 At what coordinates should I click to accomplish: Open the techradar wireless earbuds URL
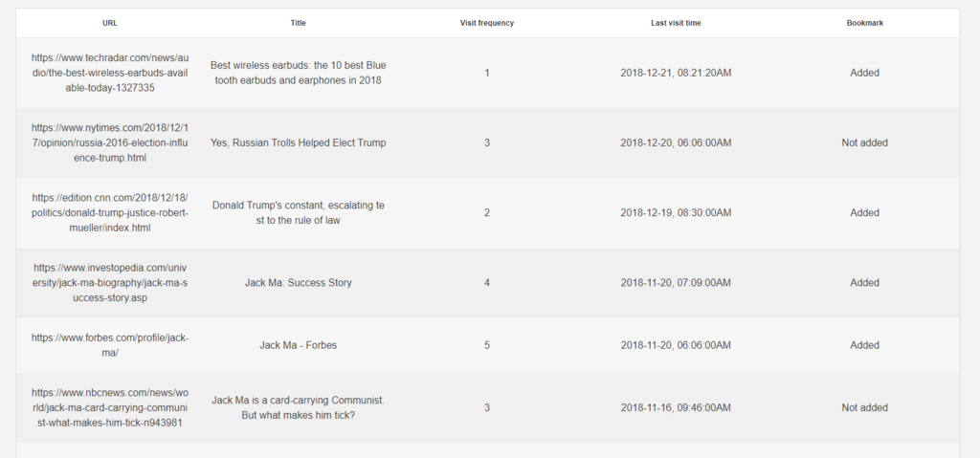[x=110, y=73]
